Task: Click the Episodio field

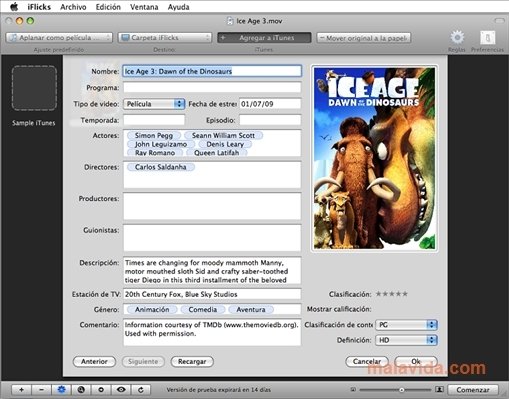Action: point(270,120)
